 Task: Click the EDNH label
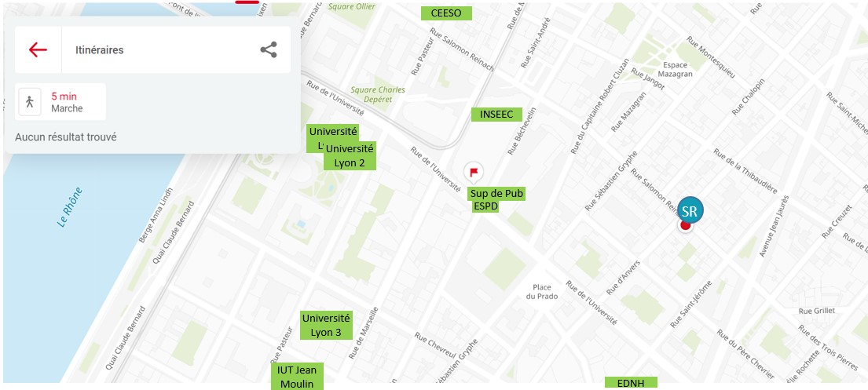click(x=631, y=383)
